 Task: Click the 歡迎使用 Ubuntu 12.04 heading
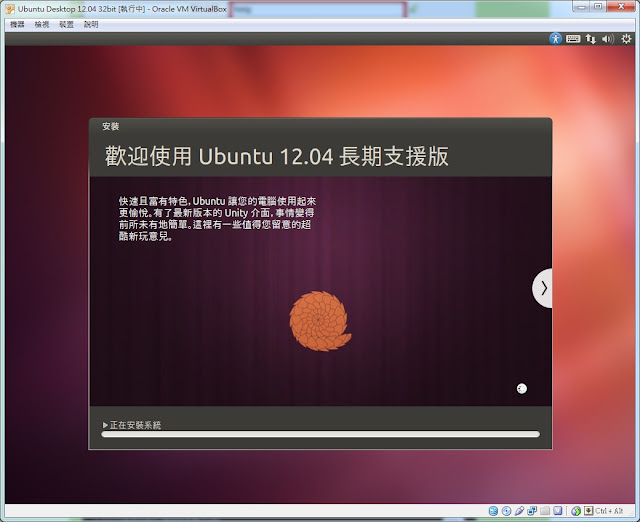tap(277, 156)
